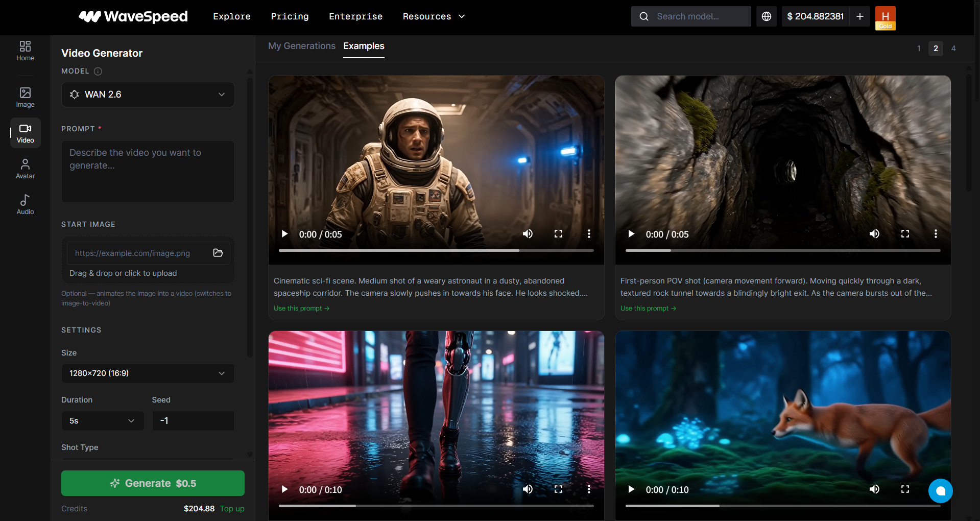Image resolution: width=980 pixels, height=521 pixels.
Task: Toggle fullscreen on the rock tunnel video
Action: pos(905,234)
